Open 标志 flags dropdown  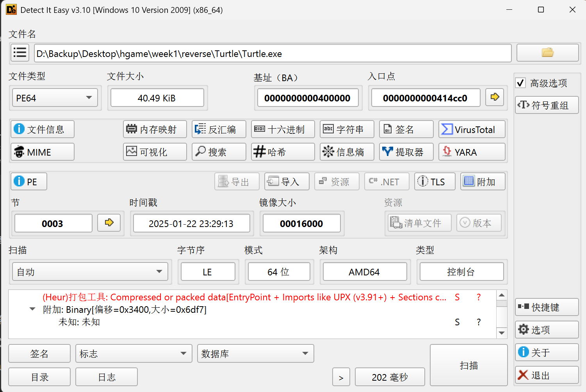pos(134,353)
